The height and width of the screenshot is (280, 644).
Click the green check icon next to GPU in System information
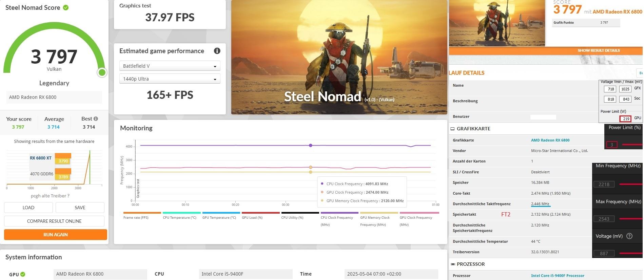(x=23, y=274)
